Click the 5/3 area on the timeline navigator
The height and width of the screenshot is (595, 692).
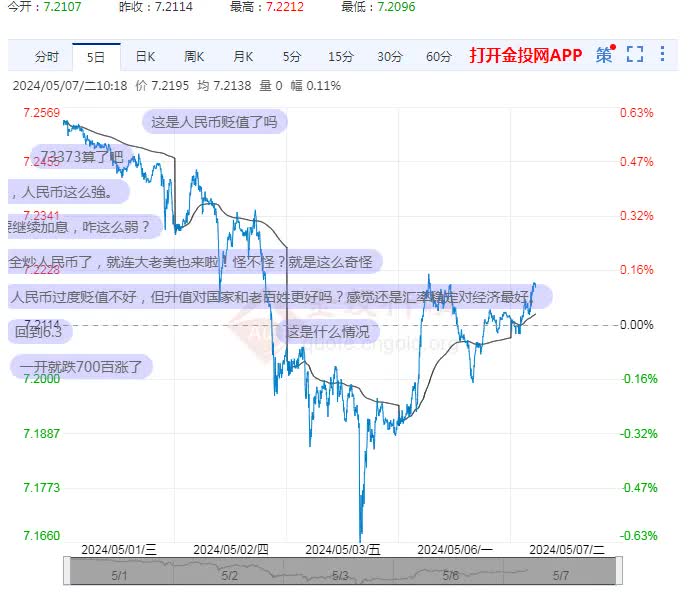[x=340, y=575]
